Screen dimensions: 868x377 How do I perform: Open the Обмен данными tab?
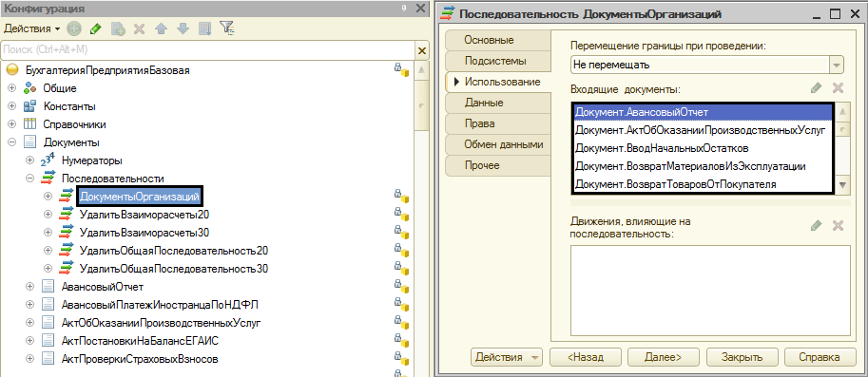coord(497,145)
